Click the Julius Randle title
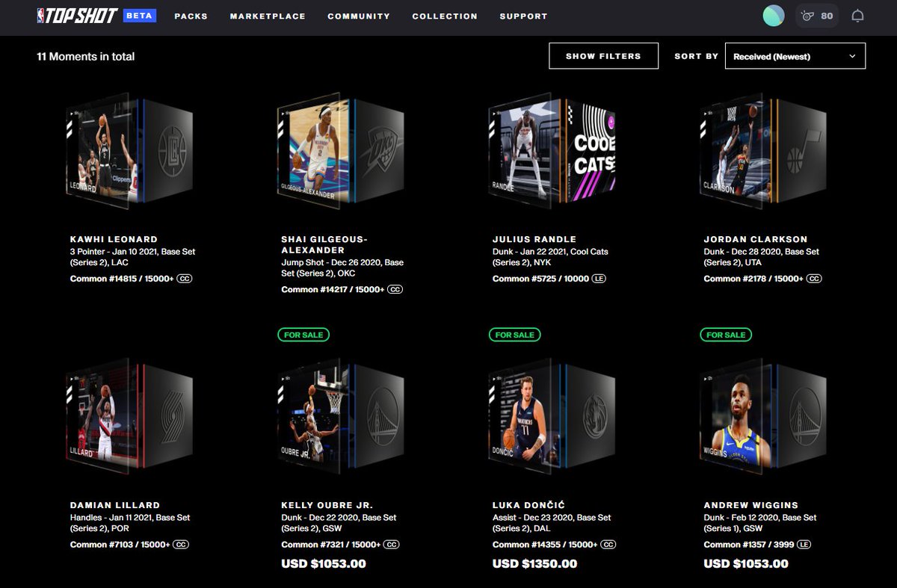Screen dimensions: 897x588 (x=534, y=239)
